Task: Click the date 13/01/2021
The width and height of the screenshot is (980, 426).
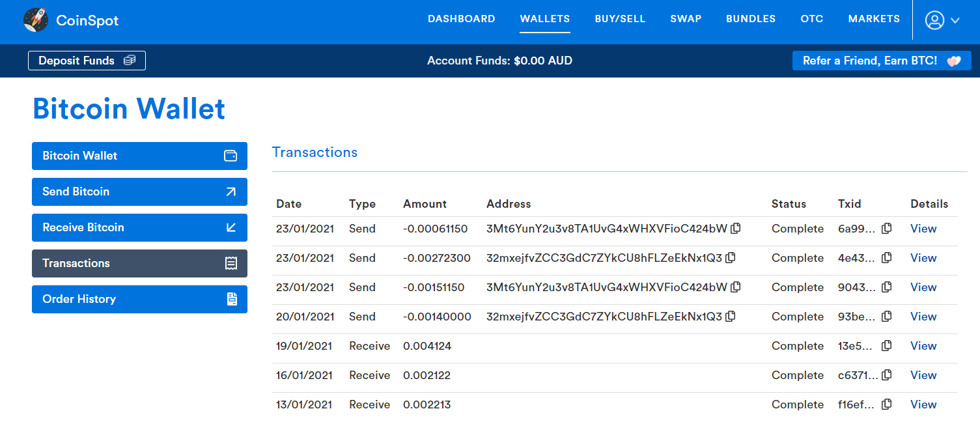Action: pos(304,405)
